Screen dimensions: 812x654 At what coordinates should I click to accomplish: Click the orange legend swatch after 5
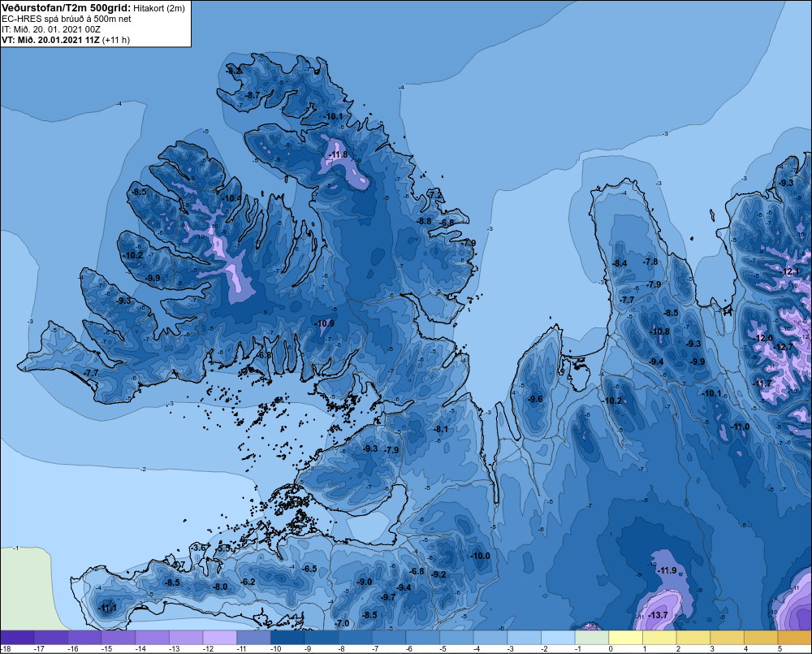[x=794, y=638]
